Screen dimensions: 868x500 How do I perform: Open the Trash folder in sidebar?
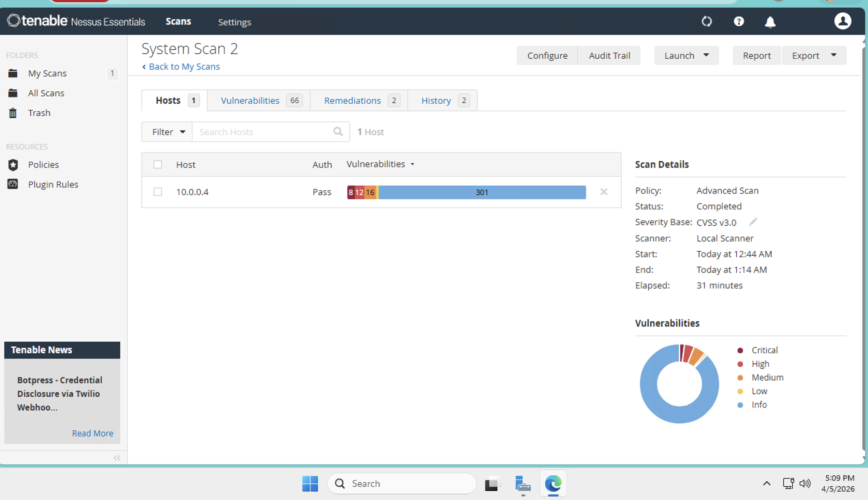pyautogui.click(x=39, y=113)
